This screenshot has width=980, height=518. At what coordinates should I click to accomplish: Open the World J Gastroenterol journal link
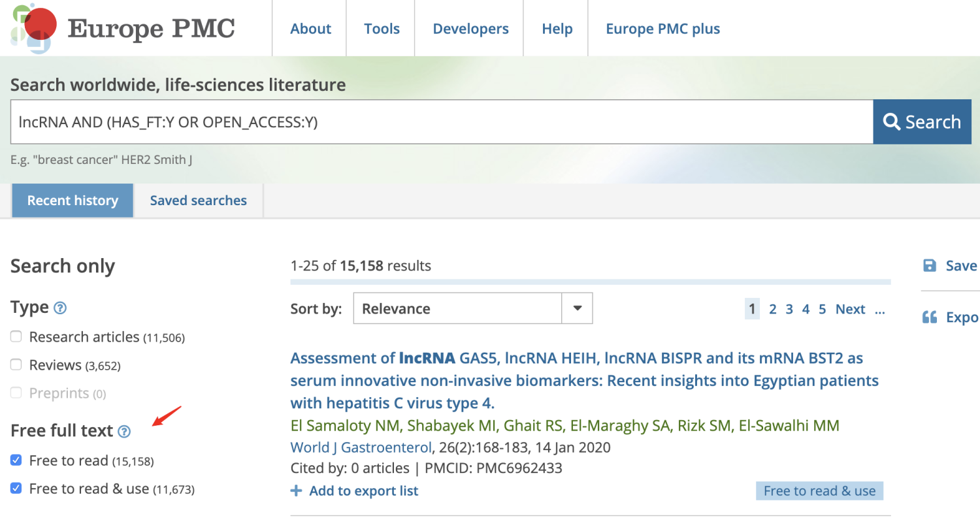tap(361, 447)
